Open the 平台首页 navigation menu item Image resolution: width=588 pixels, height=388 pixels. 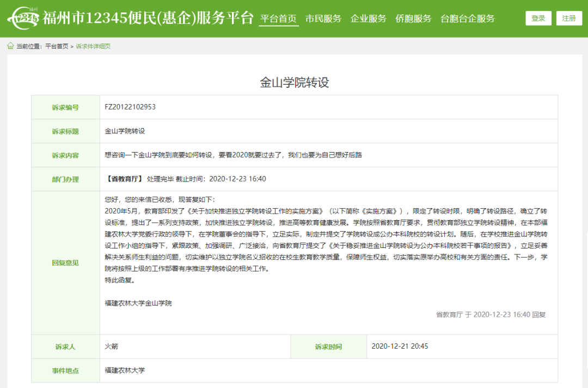pos(278,17)
